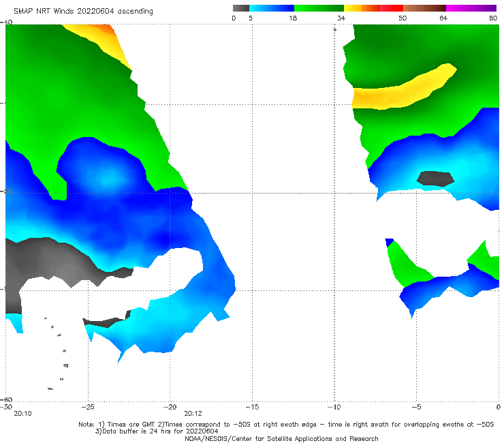The height and width of the screenshot is (443, 504).
Task: Click the green 18-34 color bar segment
Action: pyautogui.click(x=319, y=8)
